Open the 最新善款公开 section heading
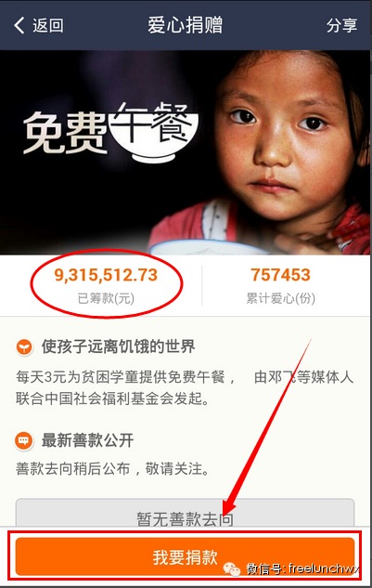Image resolution: width=372 pixels, height=588 pixels. [x=87, y=440]
